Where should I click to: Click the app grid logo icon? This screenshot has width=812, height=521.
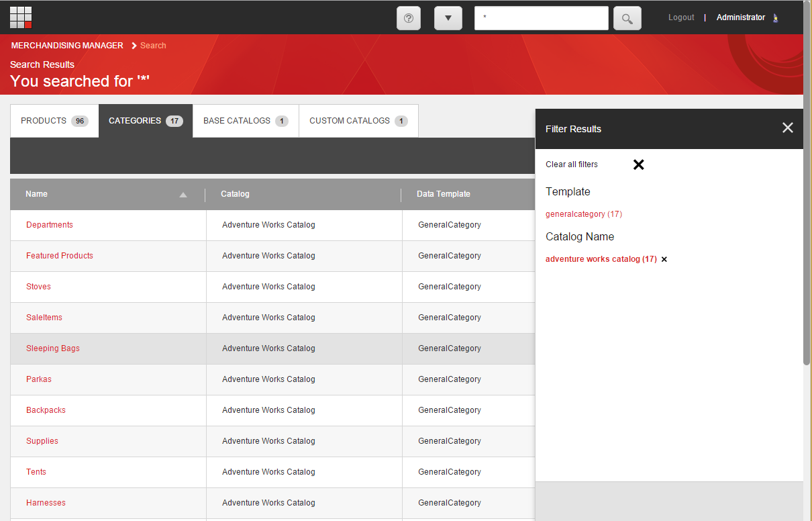click(21, 17)
